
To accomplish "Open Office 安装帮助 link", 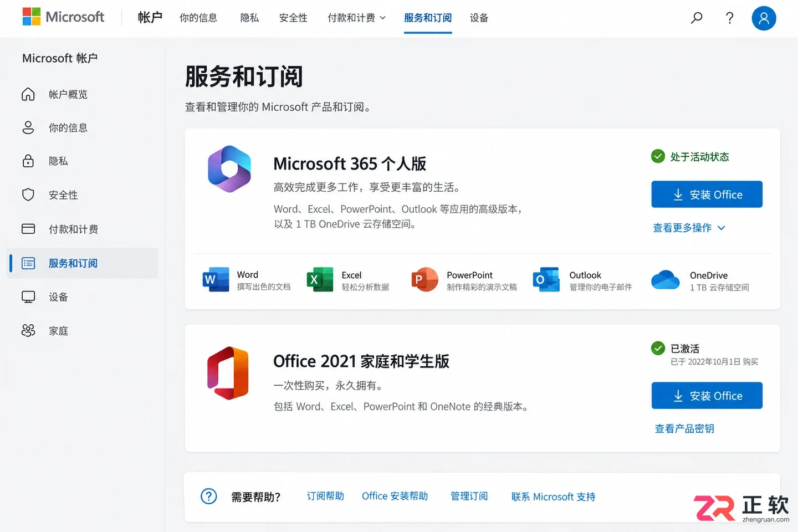I will pos(395,496).
